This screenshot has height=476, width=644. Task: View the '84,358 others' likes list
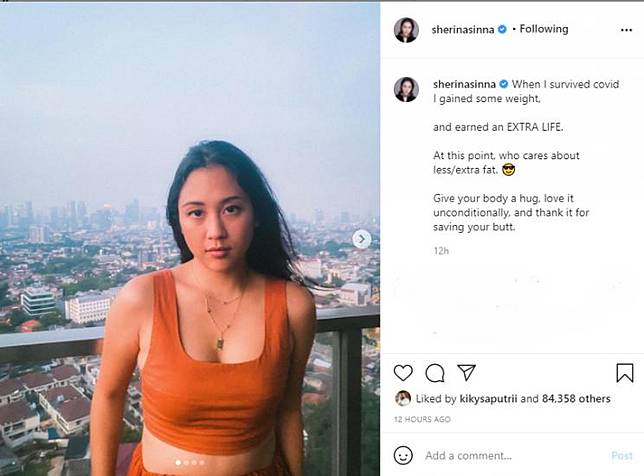click(x=576, y=399)
